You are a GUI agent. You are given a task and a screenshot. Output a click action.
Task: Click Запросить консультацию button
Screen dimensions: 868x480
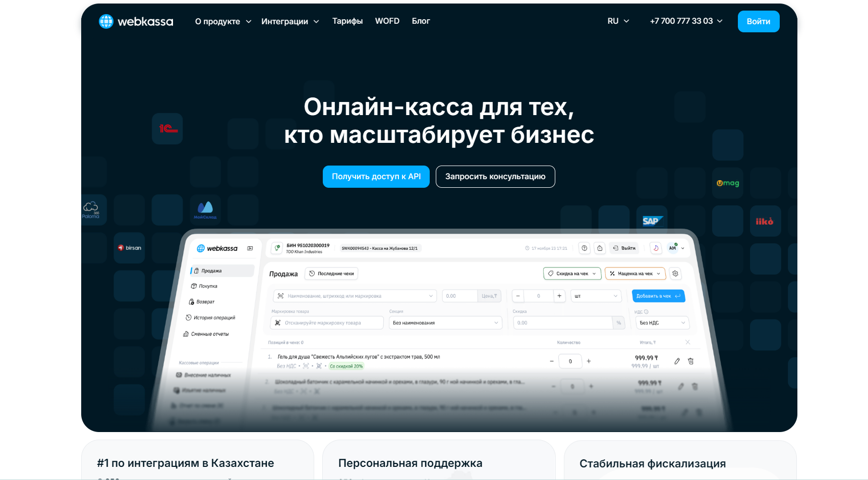pos(495,177)
